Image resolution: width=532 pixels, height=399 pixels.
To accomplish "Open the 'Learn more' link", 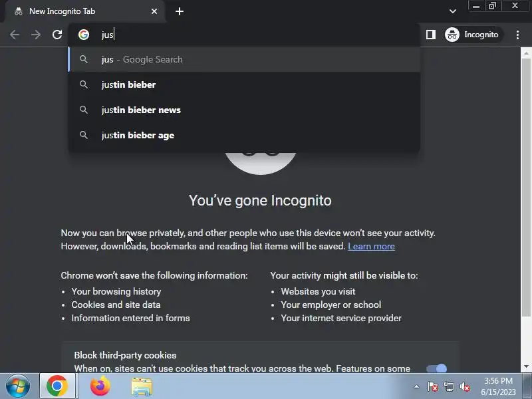I will (371, 246).
